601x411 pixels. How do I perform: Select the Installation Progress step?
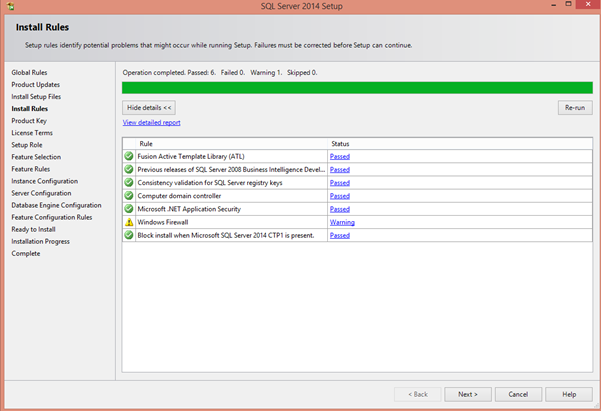coord(40,241)
